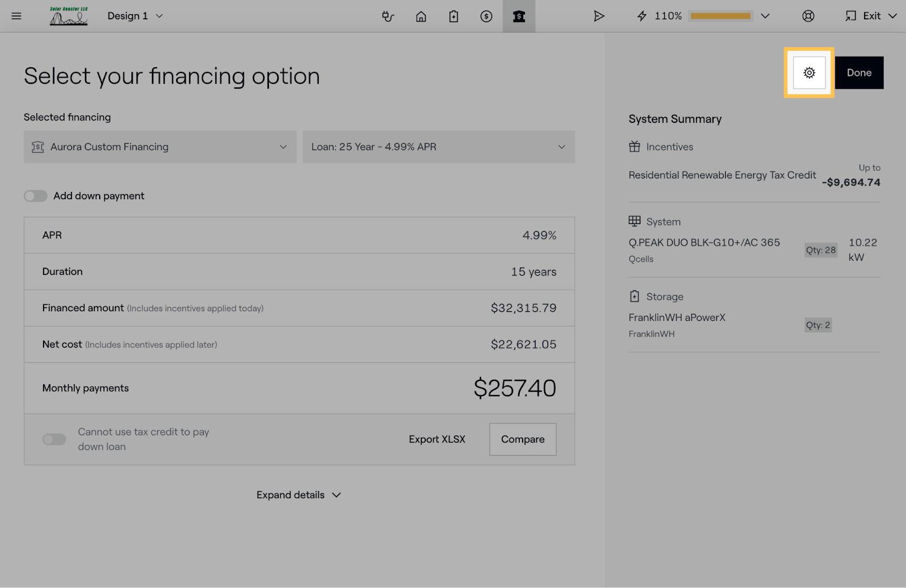Screen dimensions: 906x588
Task: Open the Exit menu
Action: tap(871, 16)
